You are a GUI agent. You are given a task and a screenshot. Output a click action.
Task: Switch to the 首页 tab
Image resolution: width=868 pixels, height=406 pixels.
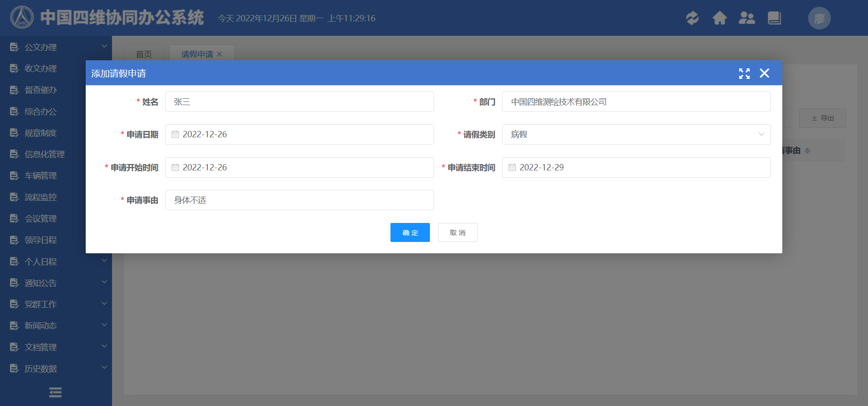pyautogui.click(x=144, y=54)
